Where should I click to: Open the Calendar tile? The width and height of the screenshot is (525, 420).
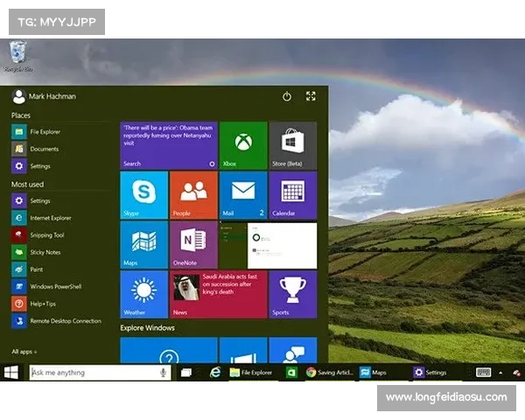[292, 194]
